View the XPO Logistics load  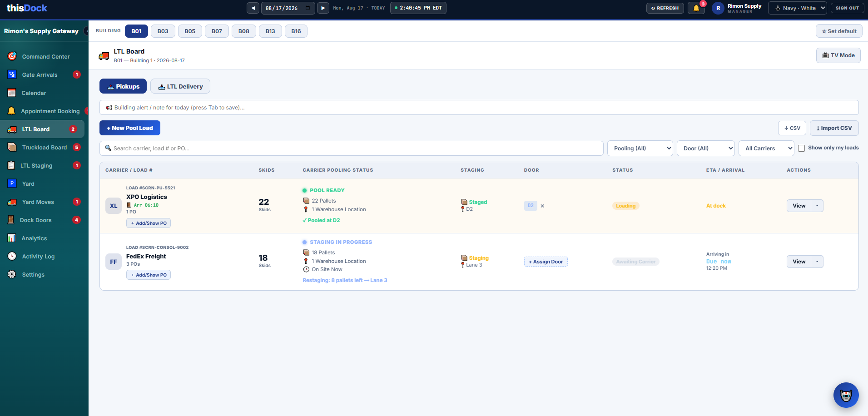point(799,206)
